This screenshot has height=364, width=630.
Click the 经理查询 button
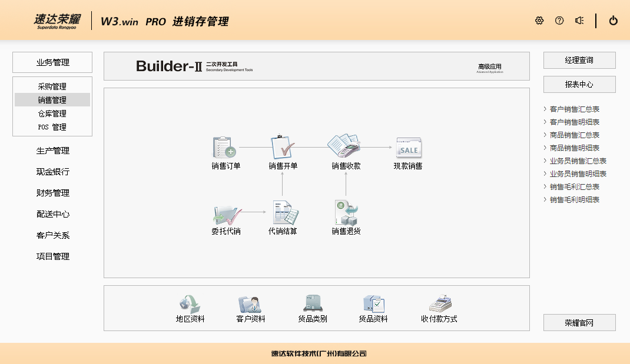[579, 60]
